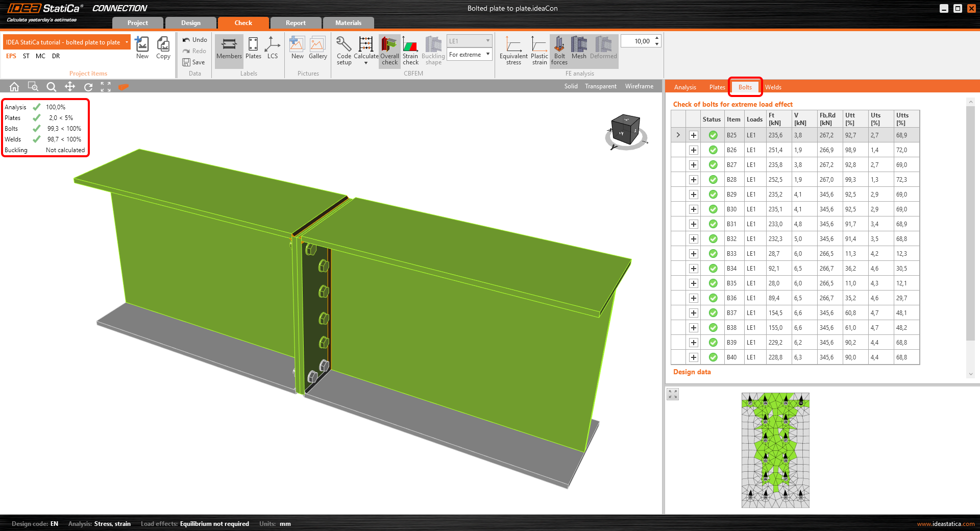Open the Code setup

click(343, 50)
